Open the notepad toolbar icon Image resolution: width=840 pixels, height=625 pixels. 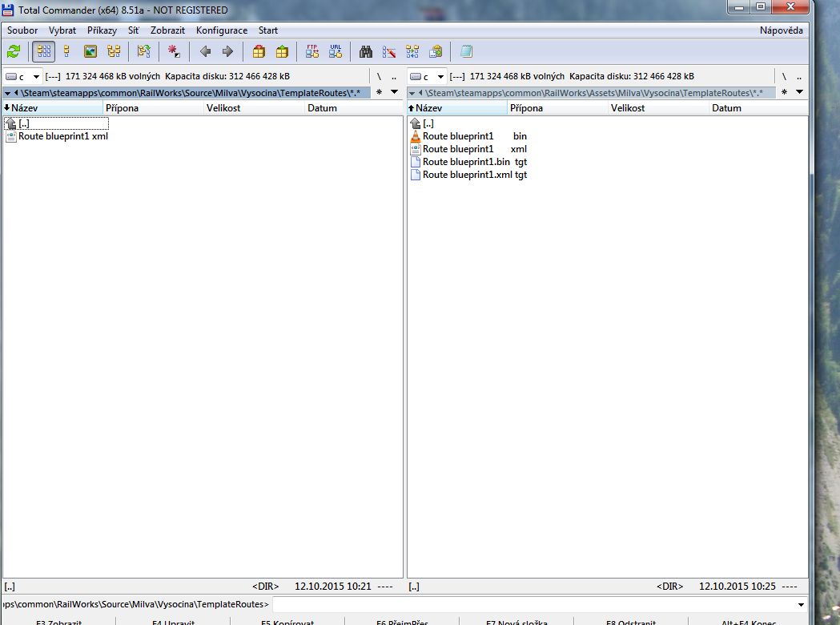(x=466, y=51)
